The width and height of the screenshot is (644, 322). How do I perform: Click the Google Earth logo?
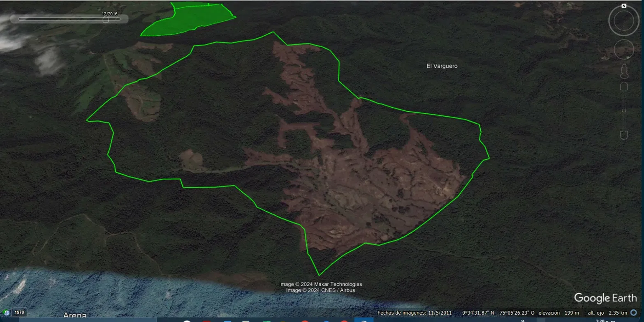pyautogui.click(x=605, y=298)
